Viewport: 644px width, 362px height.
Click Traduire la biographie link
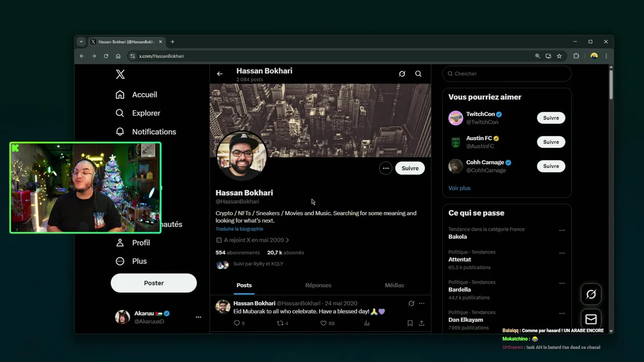point(239,229)
